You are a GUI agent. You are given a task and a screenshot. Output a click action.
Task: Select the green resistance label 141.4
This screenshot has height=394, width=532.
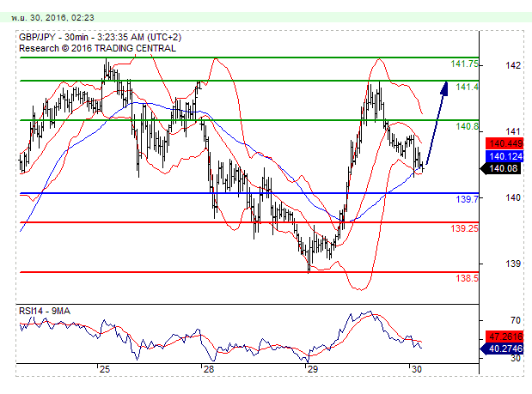click(x=468, y=87)
